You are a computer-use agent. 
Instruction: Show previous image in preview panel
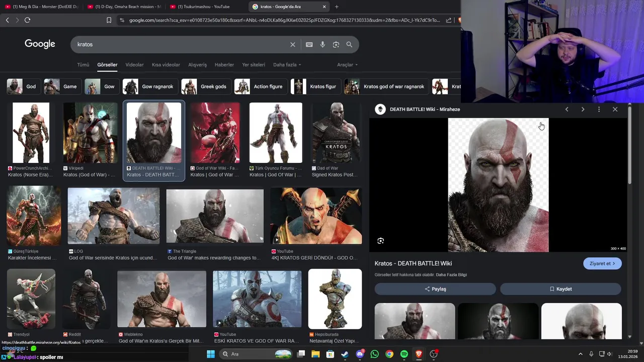[x=567, y=109]
